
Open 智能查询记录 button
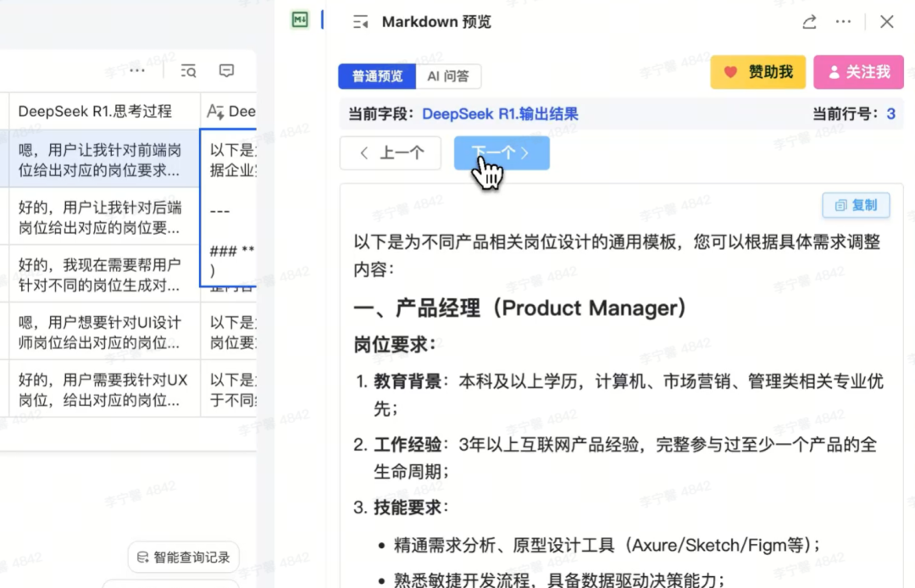tap(183, 557)
